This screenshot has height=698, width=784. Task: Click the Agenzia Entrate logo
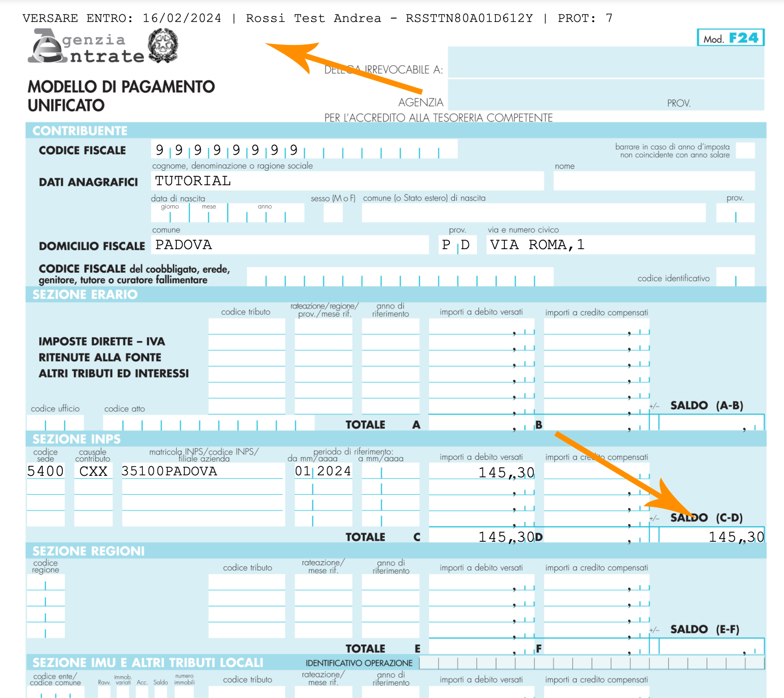(86, 47)
